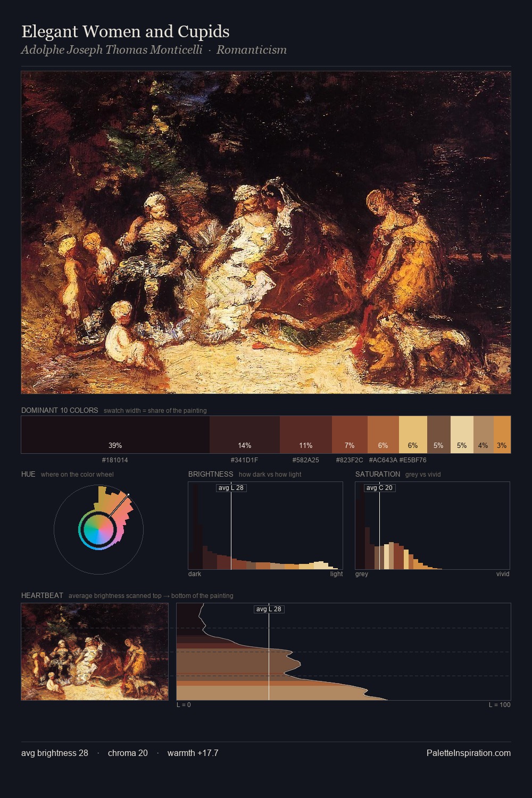Click 'where on the color wheel' caption
Viewport: 532px width, 798px height.
click(77, 475)
